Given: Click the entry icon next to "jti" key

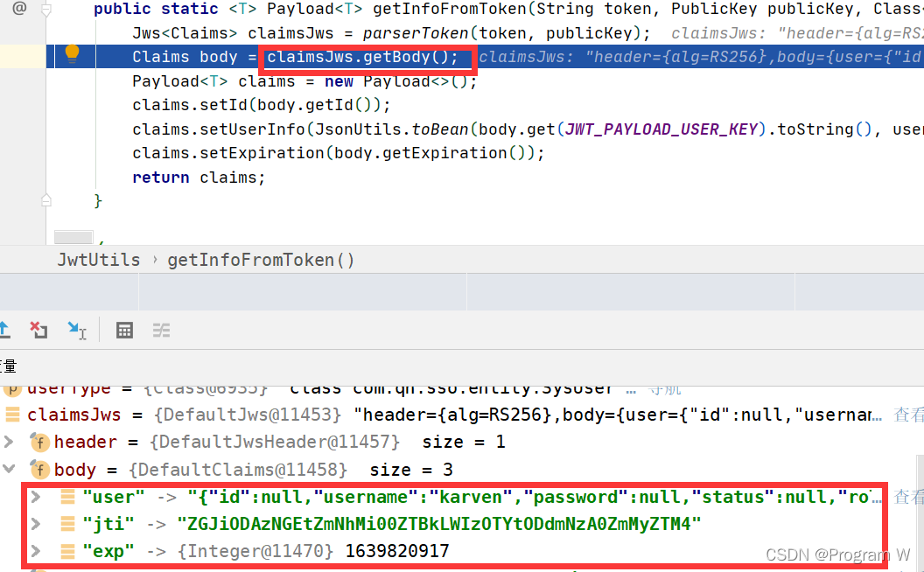Looking at the screenshot, I should click(x=67, y=524).
